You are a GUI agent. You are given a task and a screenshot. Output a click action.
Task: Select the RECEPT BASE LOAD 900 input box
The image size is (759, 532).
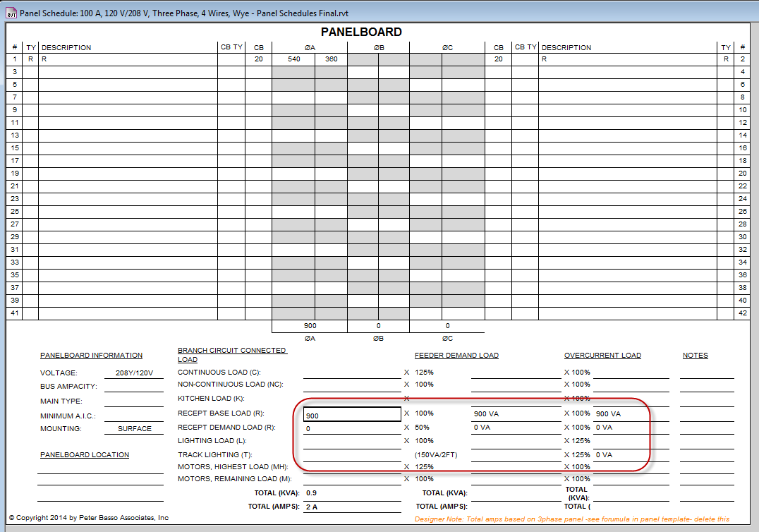(x=352, y=415)
